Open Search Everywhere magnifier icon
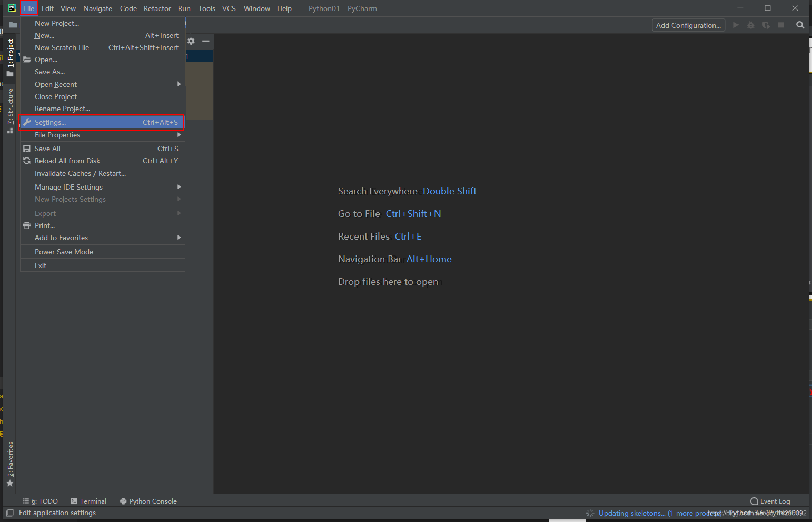 click(800, 25)
